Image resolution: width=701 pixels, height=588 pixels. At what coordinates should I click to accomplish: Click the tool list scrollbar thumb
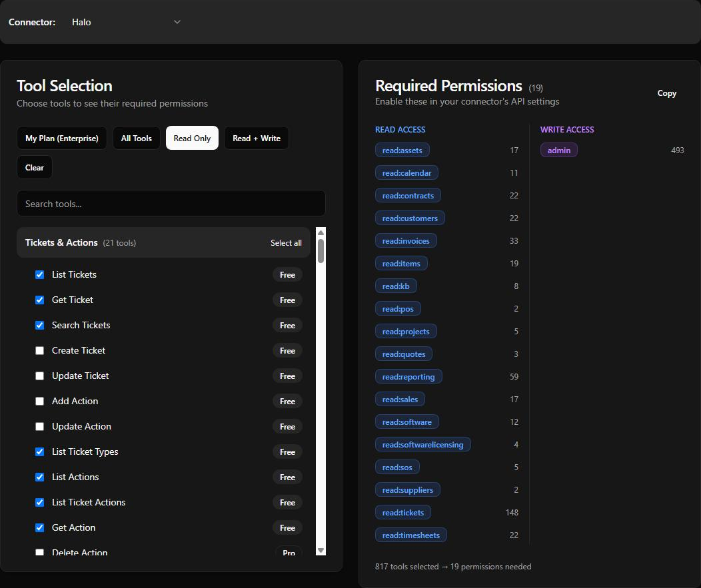[321, 251]
